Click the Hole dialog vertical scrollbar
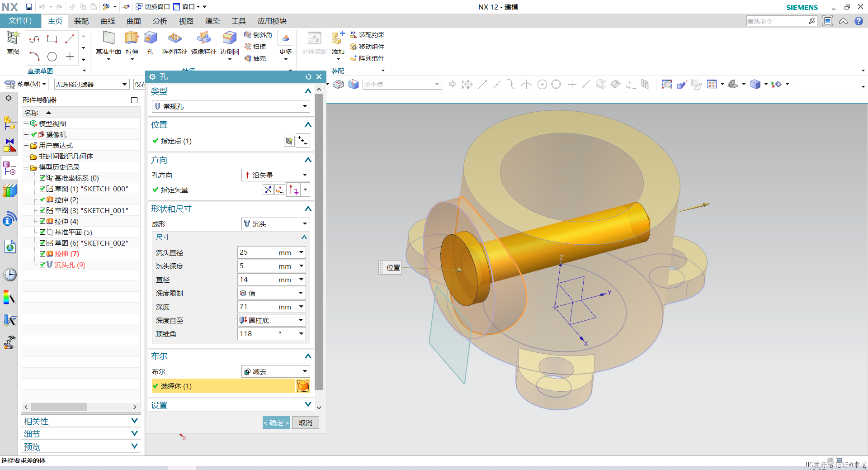This screenshot has width=868, height=470. coord(319,242)
